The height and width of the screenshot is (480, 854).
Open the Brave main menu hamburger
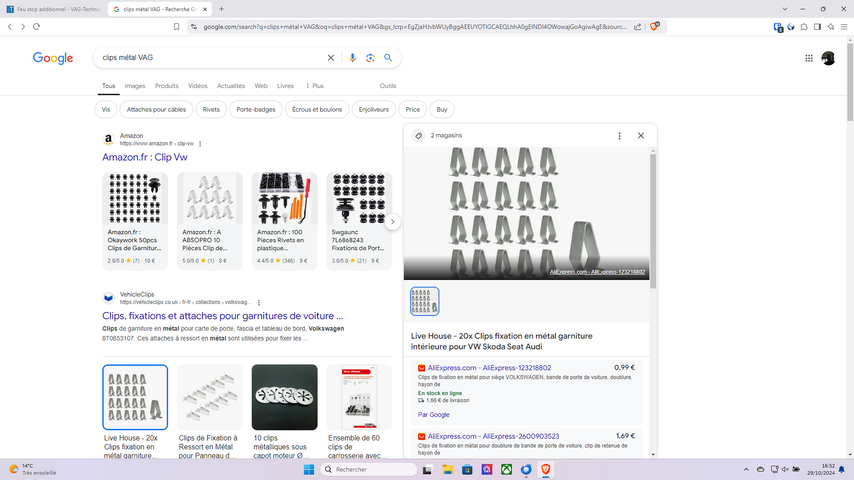844,27
